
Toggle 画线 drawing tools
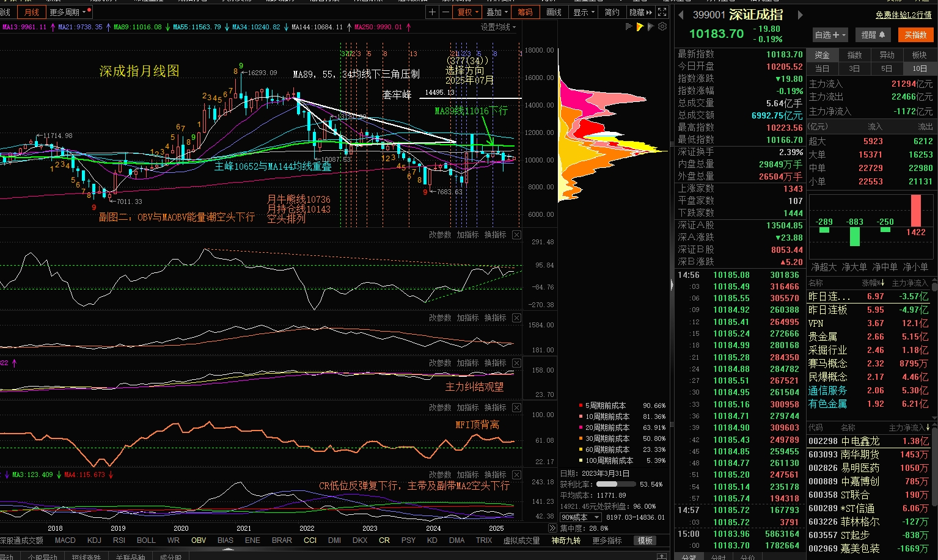point(554,12)
